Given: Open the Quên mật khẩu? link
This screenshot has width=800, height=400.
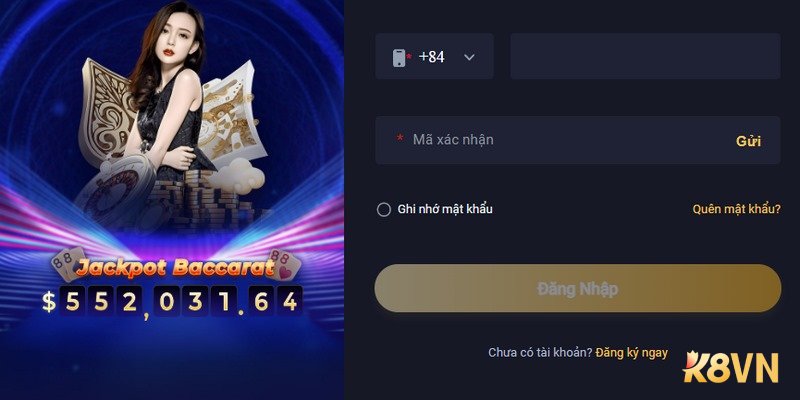Looking at the screenshot, I should (736, 209).
